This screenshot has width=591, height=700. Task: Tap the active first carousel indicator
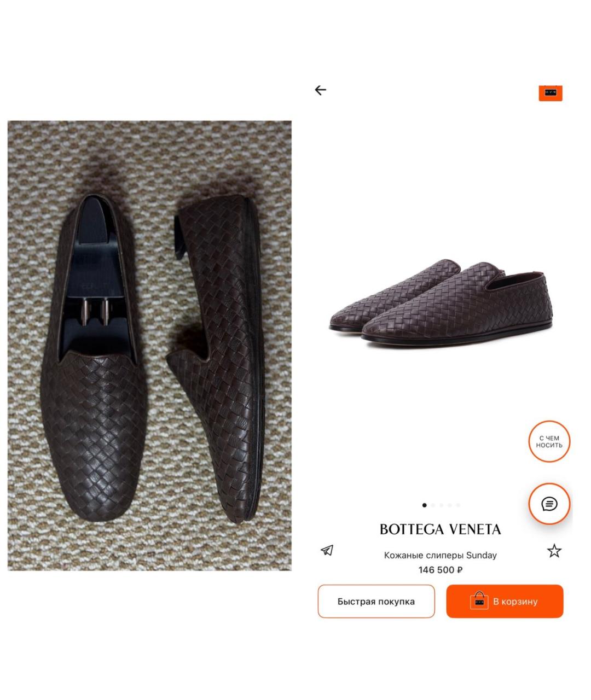point(424,505)
